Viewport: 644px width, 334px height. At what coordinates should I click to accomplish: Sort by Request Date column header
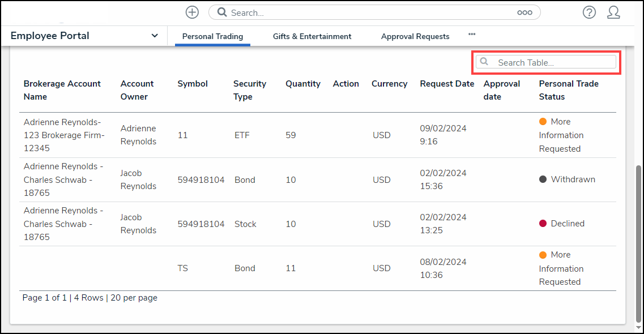pos(447,84)
